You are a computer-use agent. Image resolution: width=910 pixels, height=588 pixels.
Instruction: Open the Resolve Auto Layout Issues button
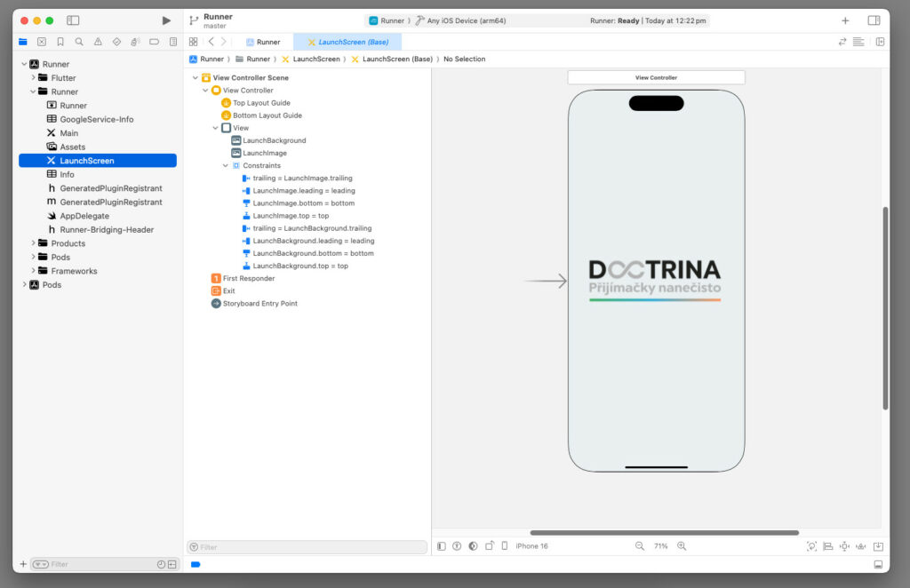click(x=860, y=546)
